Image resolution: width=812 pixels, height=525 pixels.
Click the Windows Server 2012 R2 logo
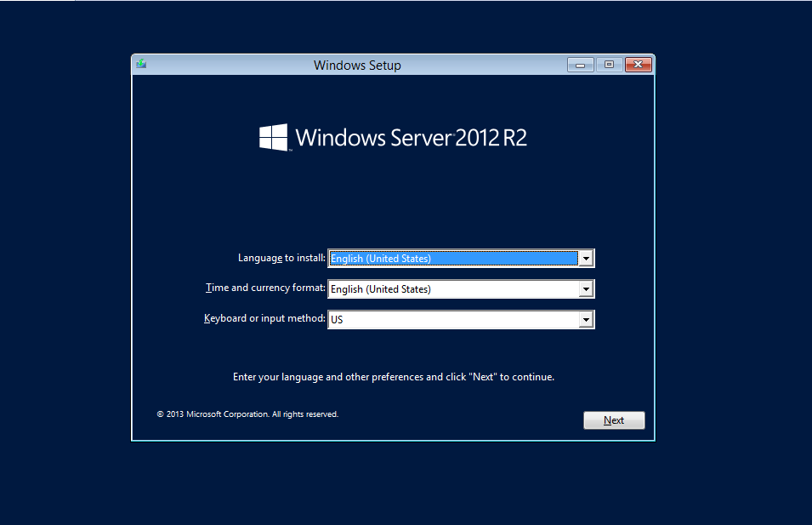click(393, 137)
